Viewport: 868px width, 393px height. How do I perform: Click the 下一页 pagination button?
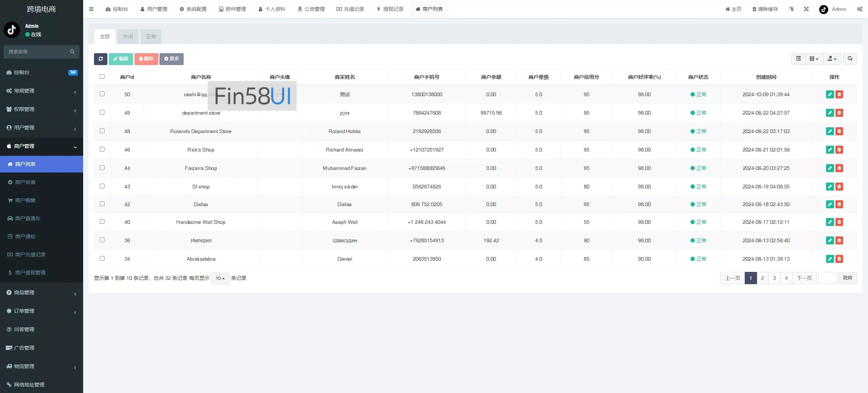point(804,278)
